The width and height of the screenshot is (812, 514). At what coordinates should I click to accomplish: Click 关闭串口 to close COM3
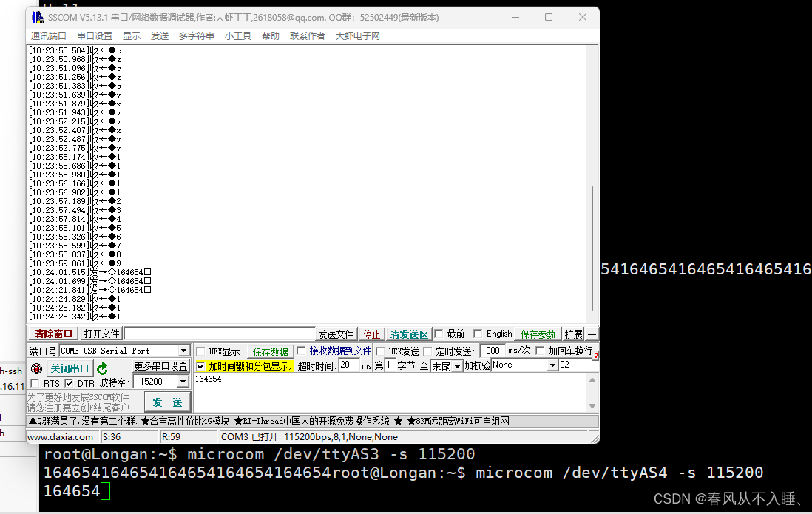(70, 368)
